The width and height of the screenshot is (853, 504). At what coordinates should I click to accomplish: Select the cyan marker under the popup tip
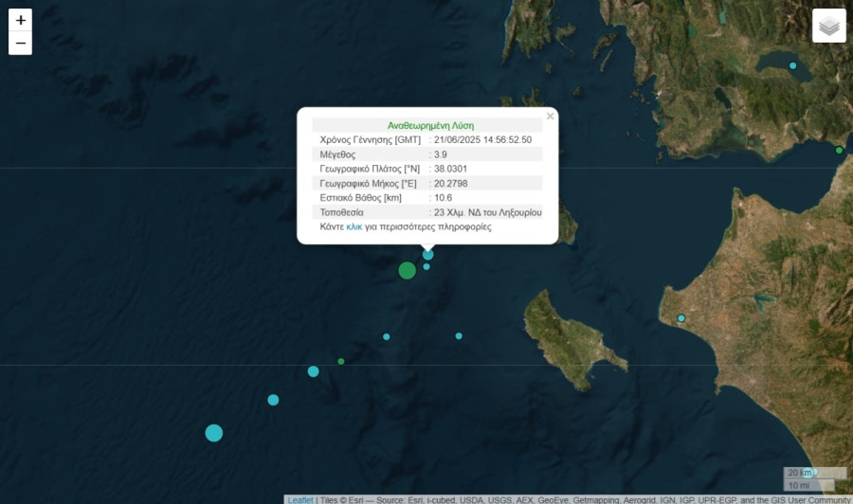428,255
